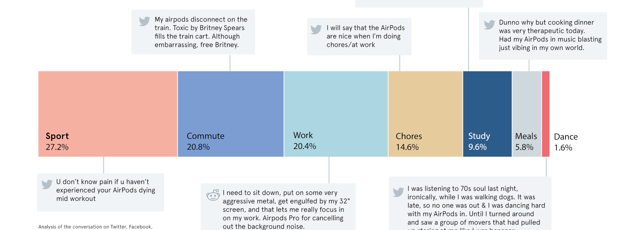The height and width of the screenshot is (230, 644).
Task: Click the Dance 1.6% label
Action: click(x=565, y=142)
